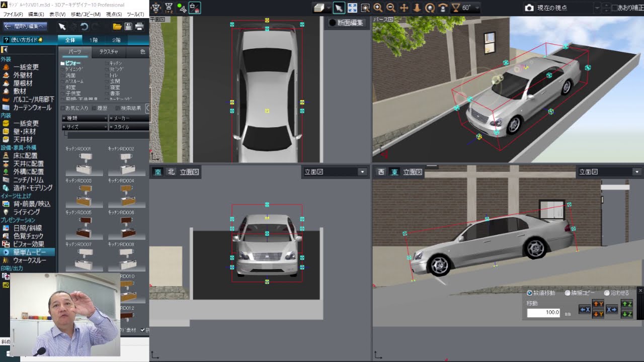Open the 使い方ガイド help button
This screenshot has width=644, height=362.
point(23,40)
